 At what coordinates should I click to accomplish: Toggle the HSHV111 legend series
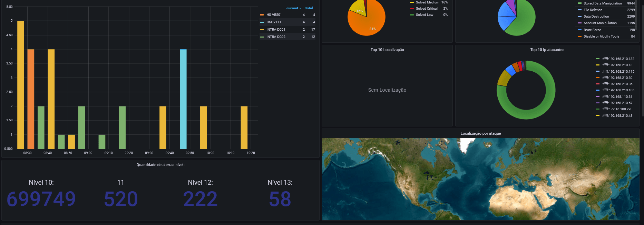coord(274,22)
